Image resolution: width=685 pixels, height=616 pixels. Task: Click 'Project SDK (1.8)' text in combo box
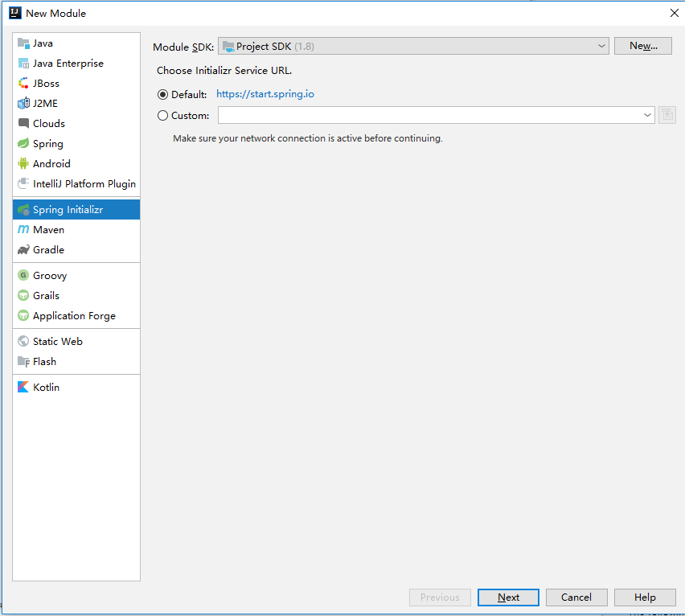275,47
